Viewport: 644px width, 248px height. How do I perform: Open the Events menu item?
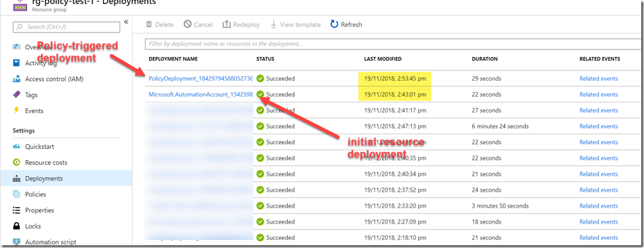click(34, 111)
